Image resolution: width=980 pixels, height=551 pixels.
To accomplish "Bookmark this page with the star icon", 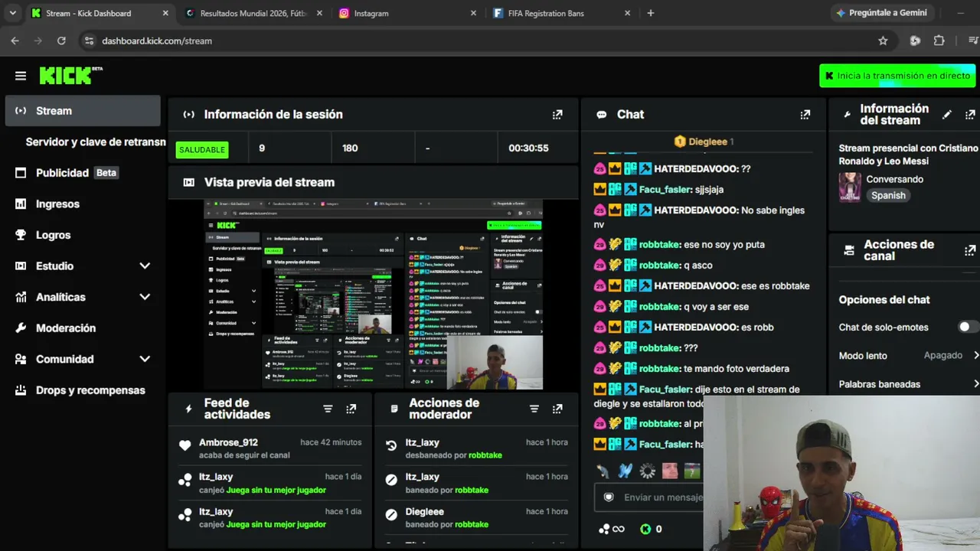I will [883, 41].
